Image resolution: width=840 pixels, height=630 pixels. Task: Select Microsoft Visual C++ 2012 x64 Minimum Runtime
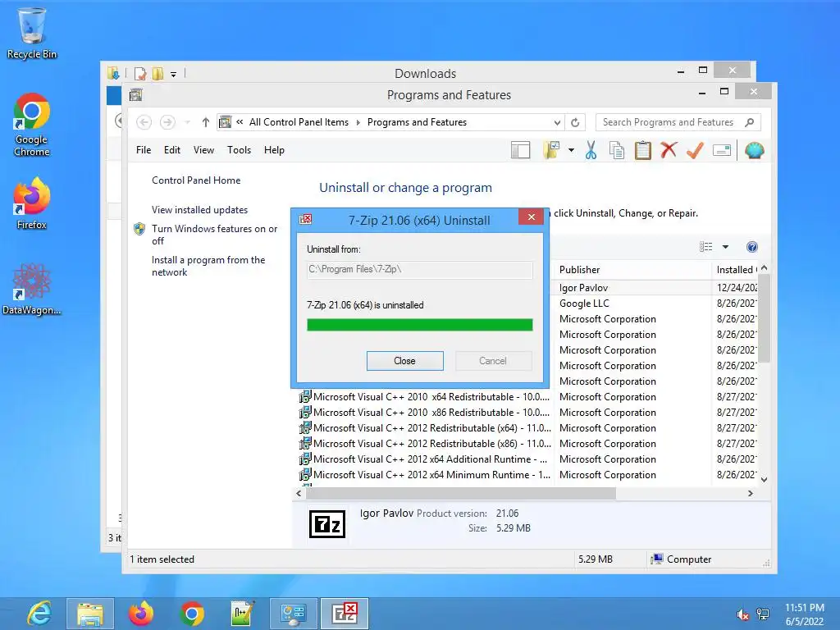coord(425,475)
